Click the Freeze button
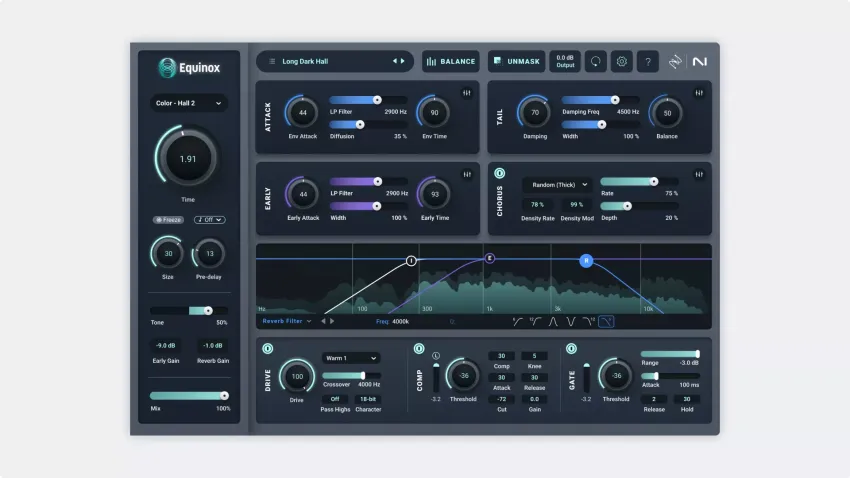This screenshot has width=850, height=478. [168, 219]
